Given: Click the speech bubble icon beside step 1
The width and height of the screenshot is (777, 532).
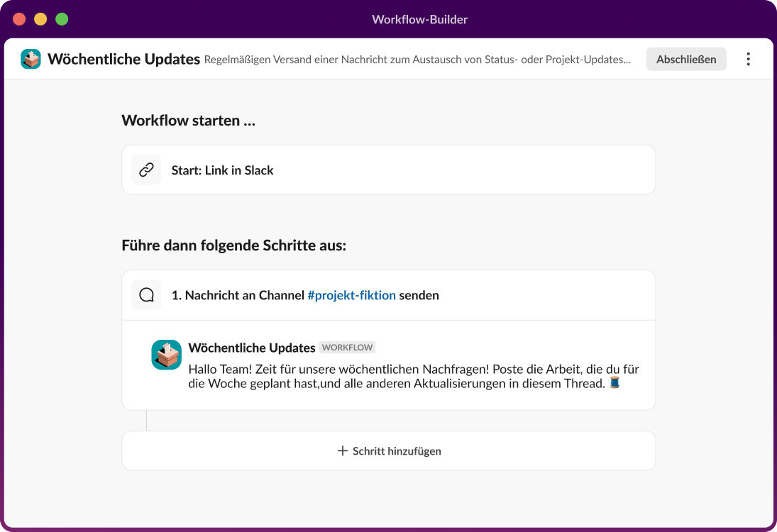Looking at the screenshot, I should pos(146,294).
